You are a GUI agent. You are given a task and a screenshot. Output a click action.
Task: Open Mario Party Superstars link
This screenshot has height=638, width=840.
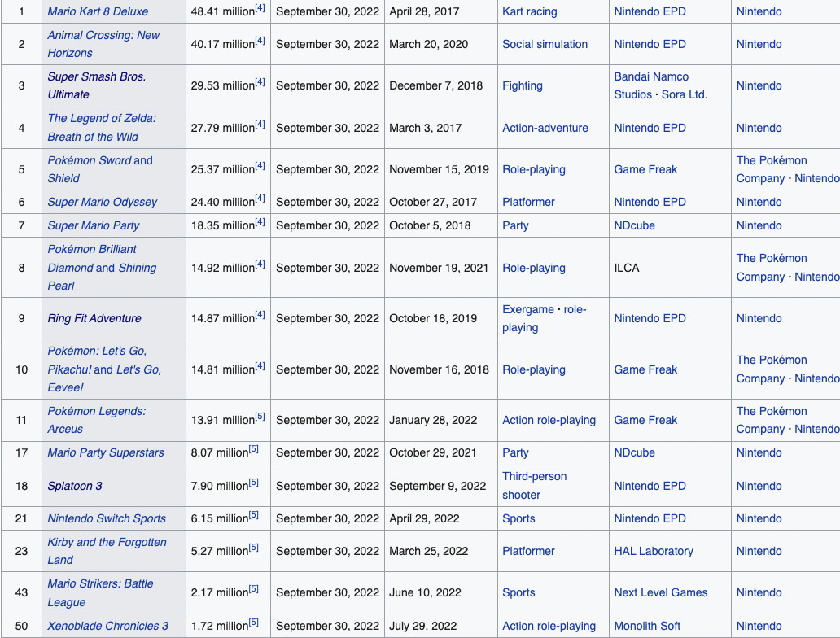point(106,452)
